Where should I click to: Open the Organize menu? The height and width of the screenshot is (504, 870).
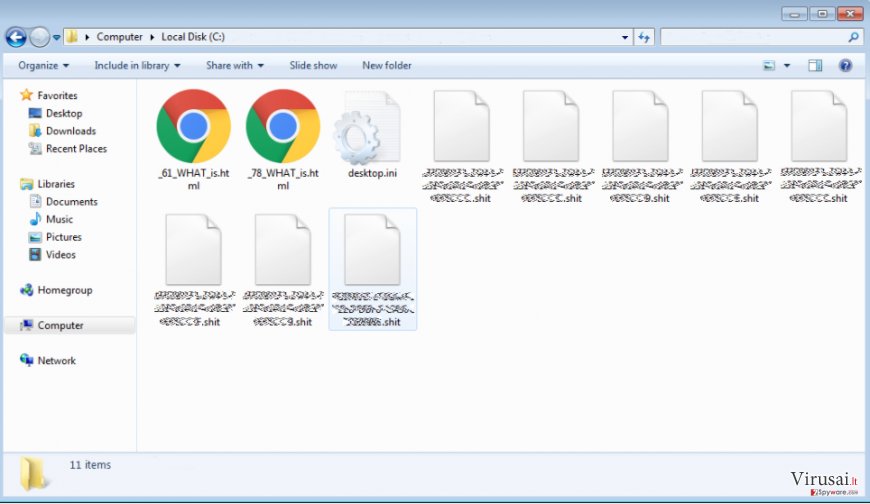coord(43,65)
